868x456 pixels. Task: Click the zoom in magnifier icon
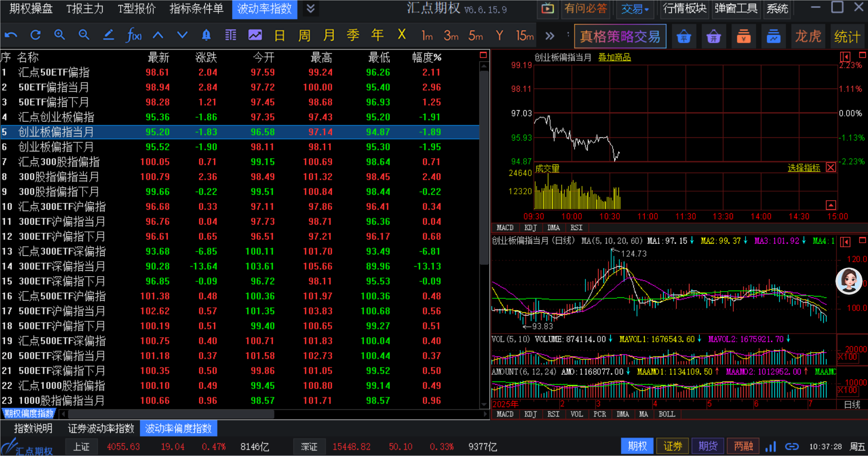click(60, 35)
